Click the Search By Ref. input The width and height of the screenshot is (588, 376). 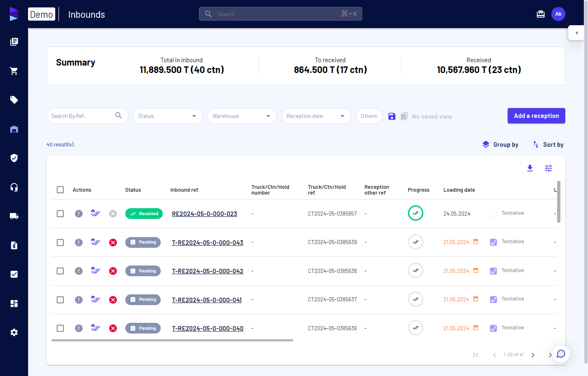87,116
